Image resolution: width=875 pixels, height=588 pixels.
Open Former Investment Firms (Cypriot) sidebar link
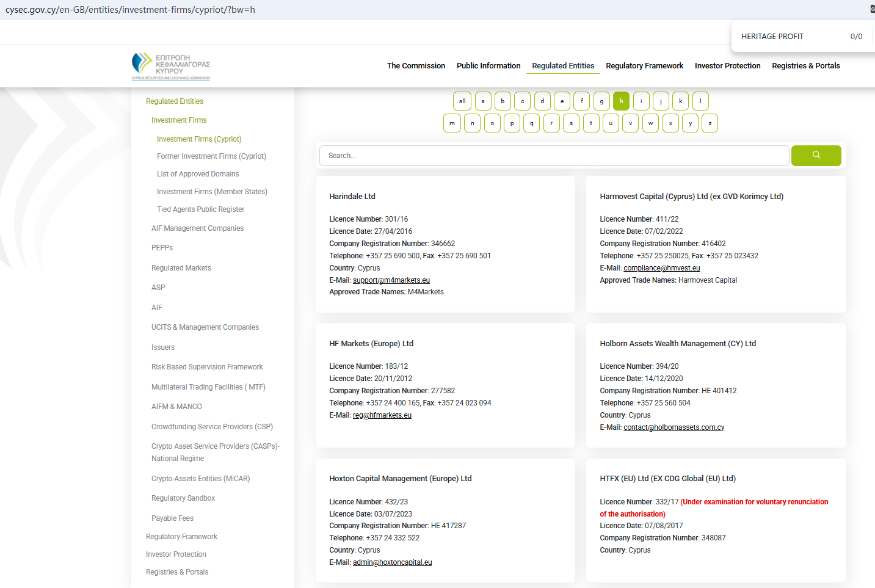pyautogui.click(x=211, y=156)
